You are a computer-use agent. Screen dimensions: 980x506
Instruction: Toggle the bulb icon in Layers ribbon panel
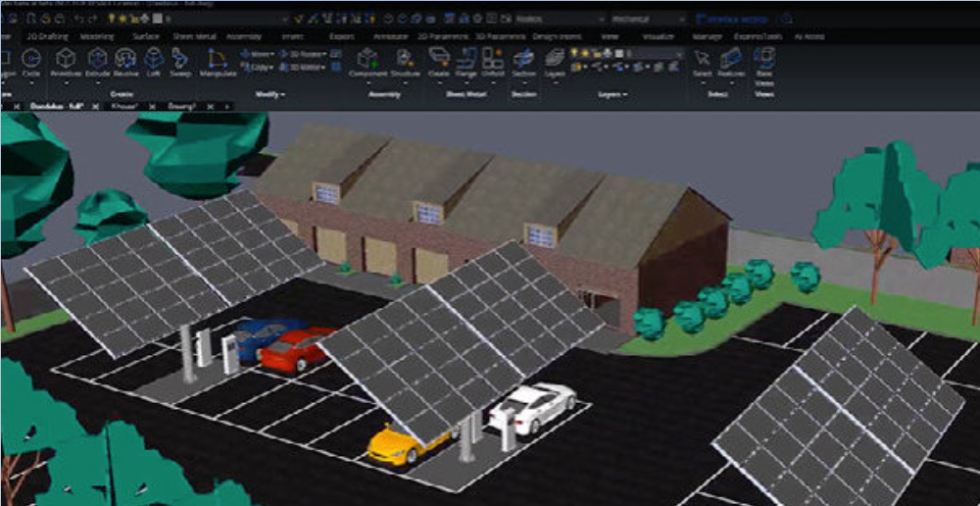(x=575, y=54)
